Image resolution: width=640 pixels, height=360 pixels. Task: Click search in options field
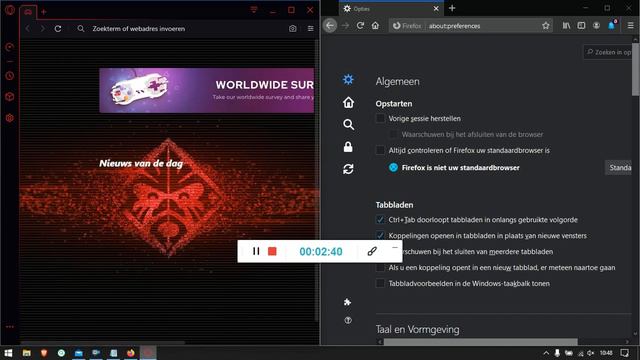point(608,52)
